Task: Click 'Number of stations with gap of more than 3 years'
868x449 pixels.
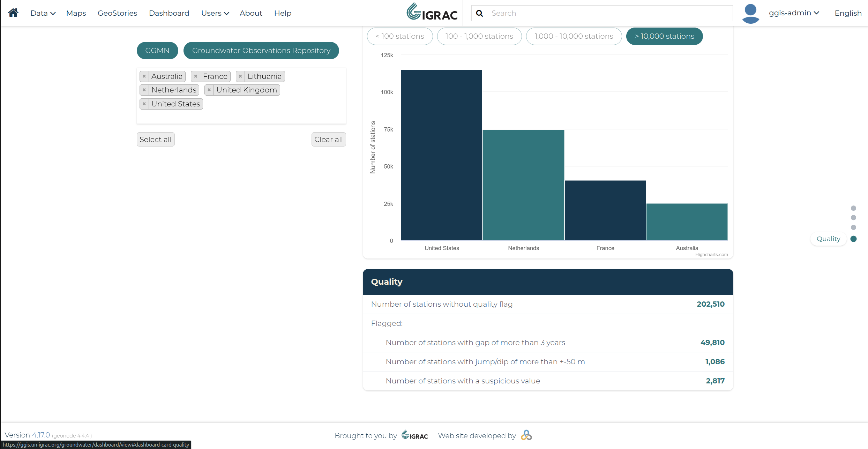Action: [476, 343]
